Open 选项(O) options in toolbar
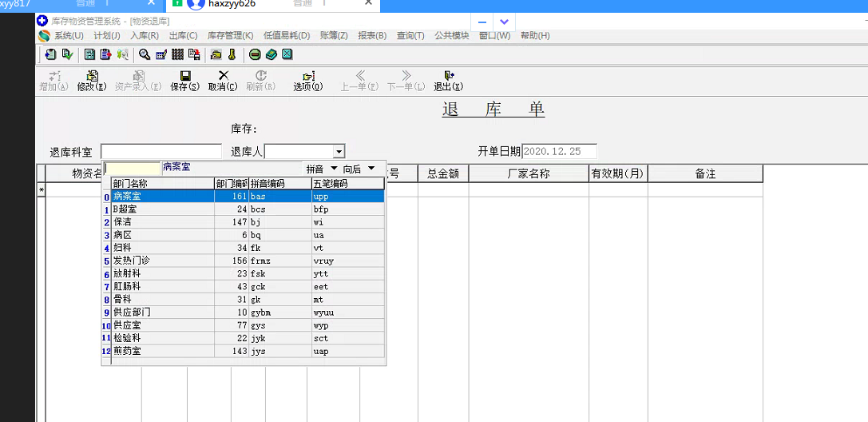Viewport: 868px width, 422px height. pyautogui.click(x=307, y=76)
